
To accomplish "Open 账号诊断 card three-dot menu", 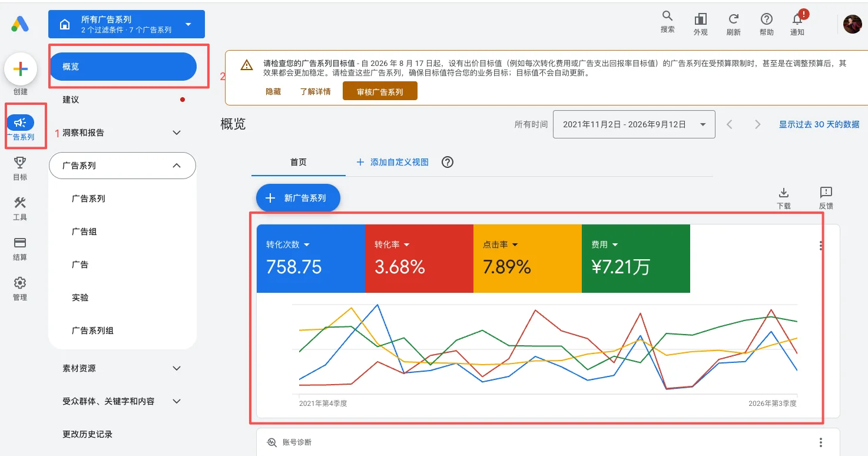I will (821, 442).
